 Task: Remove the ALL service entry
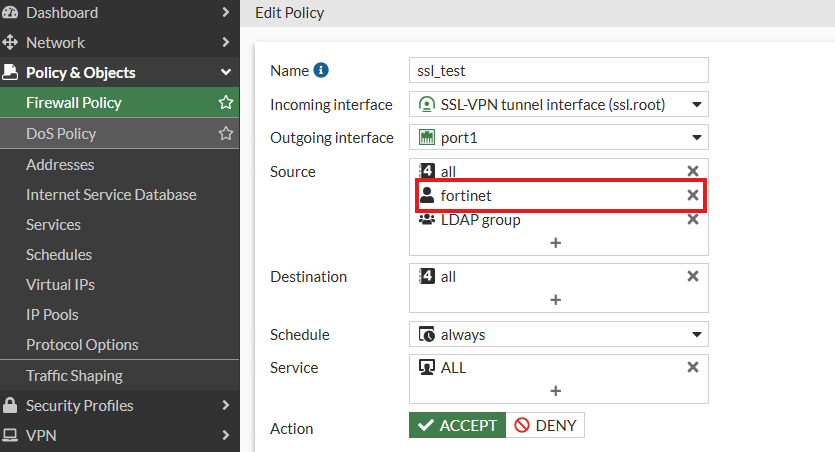point(693,367)
